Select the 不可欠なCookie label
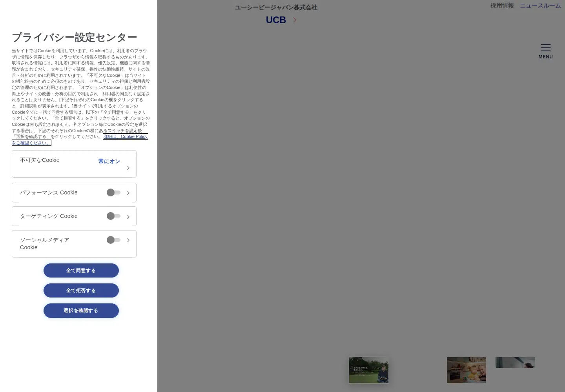The height and width of the screenshot is (392, 565). click(x=40, y=160)
